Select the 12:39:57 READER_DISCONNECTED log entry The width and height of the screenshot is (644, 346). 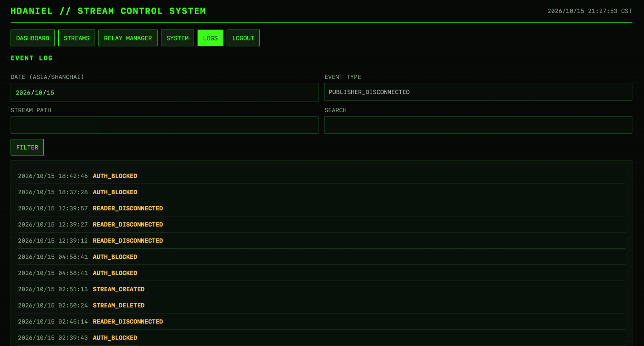click(321, 208)
